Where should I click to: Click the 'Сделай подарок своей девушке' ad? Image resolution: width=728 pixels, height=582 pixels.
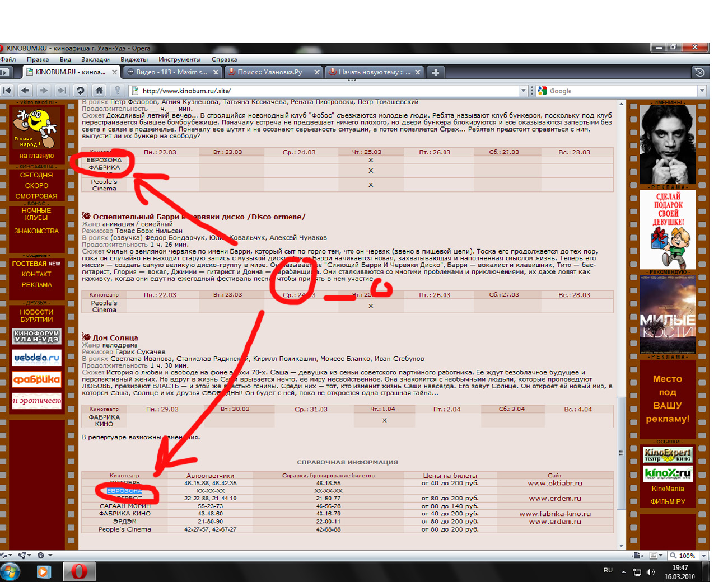pos(668,230)
